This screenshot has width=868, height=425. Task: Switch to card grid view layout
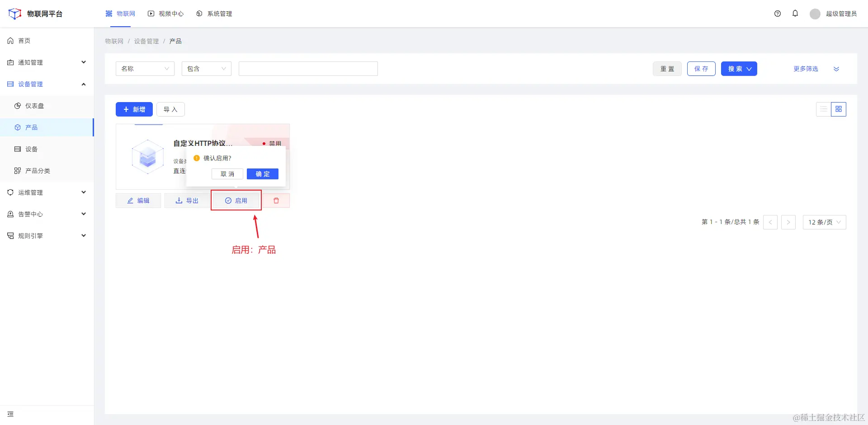pyautogui.click(x=839, y=109)
